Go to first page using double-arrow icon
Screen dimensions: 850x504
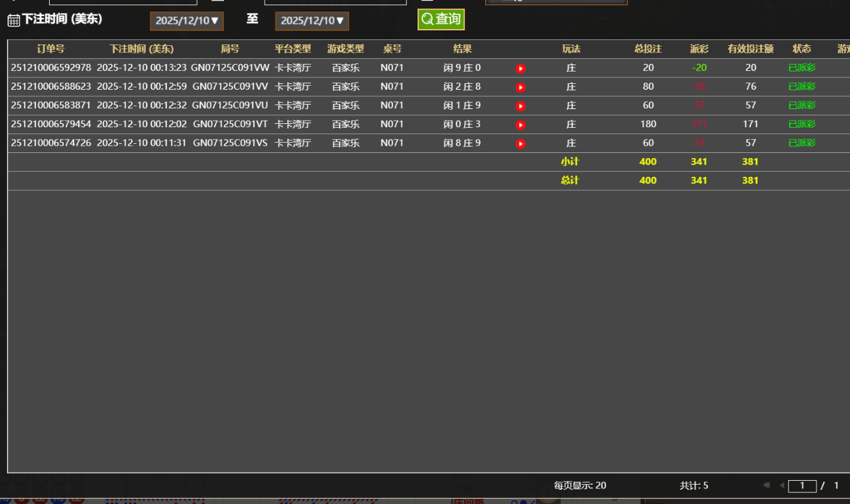point(766,485)
